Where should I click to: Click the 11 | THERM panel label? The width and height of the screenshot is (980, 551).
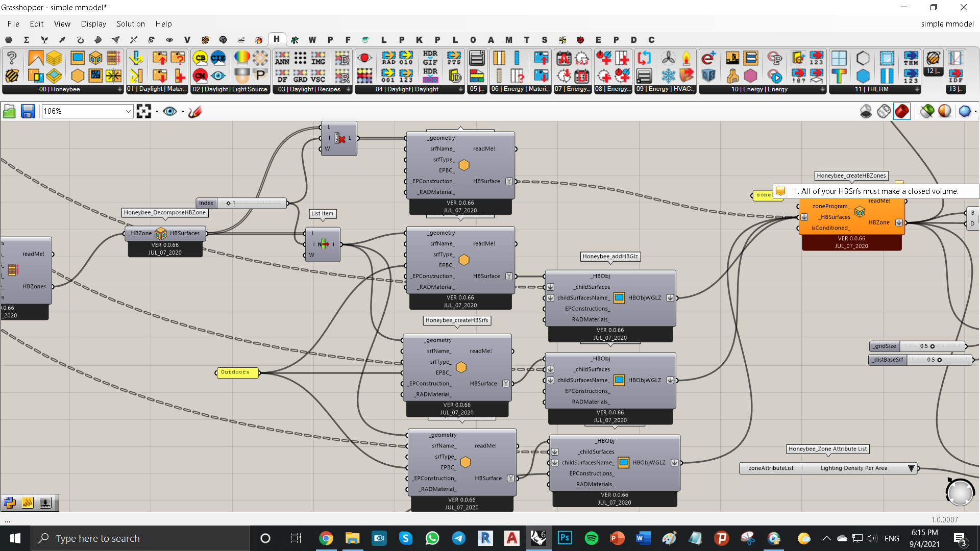pos(872,89)
